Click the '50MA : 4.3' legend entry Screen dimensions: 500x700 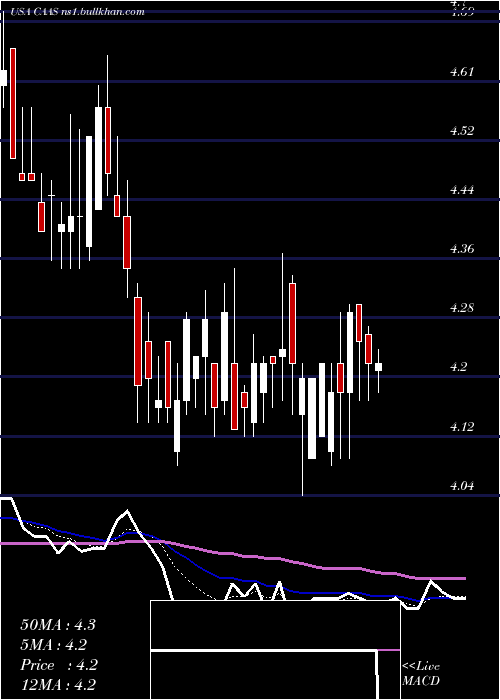click(x=58, y=625)
